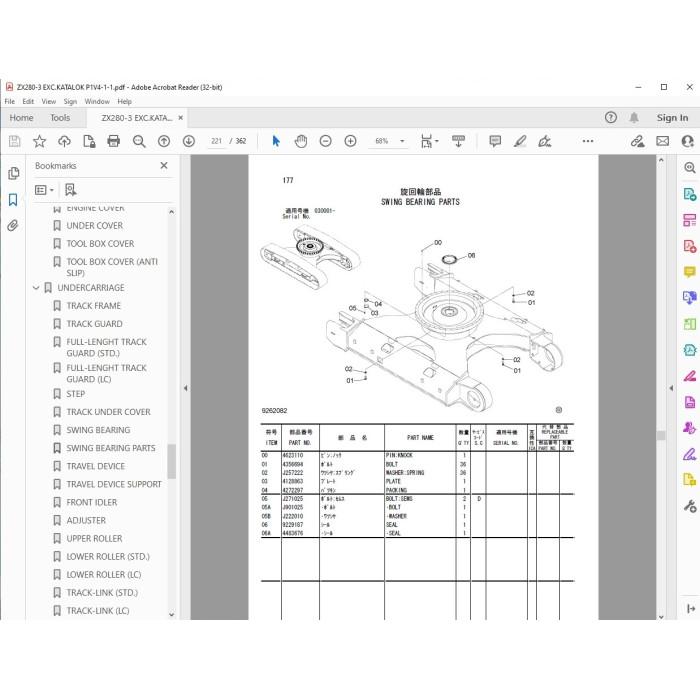
Task: Open UPPER ROLLER bookmark
Action: tap(94, 539)
